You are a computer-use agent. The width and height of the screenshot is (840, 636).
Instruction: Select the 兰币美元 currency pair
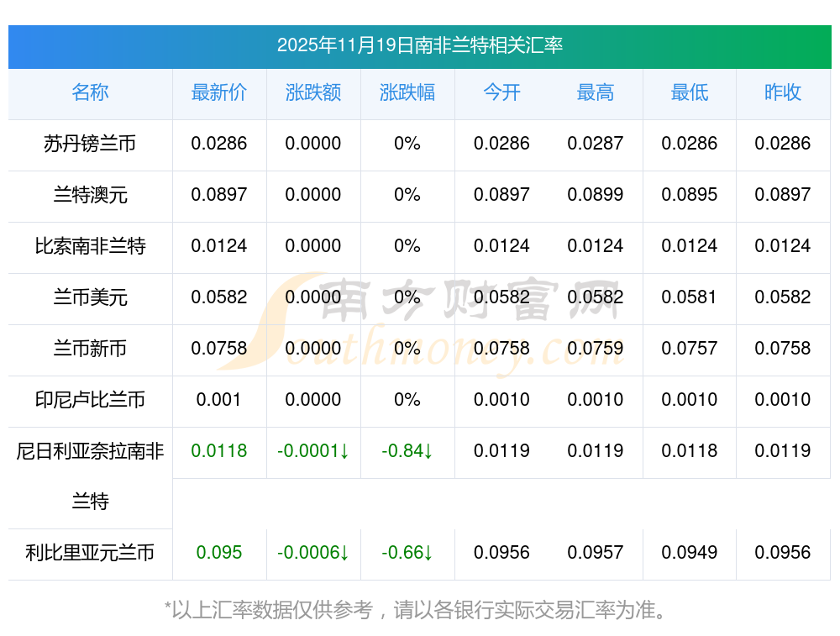pyautogui.click(x=90, y=297)
